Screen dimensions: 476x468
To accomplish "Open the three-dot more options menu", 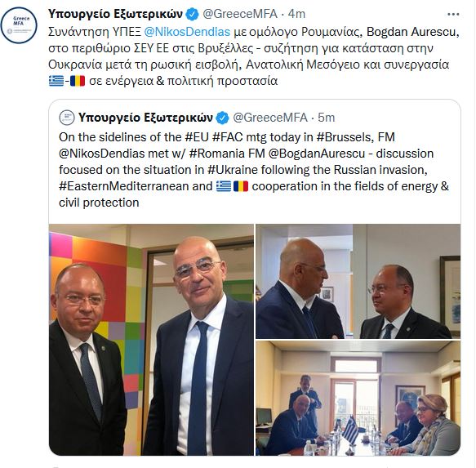I will [x=453, y=14].
